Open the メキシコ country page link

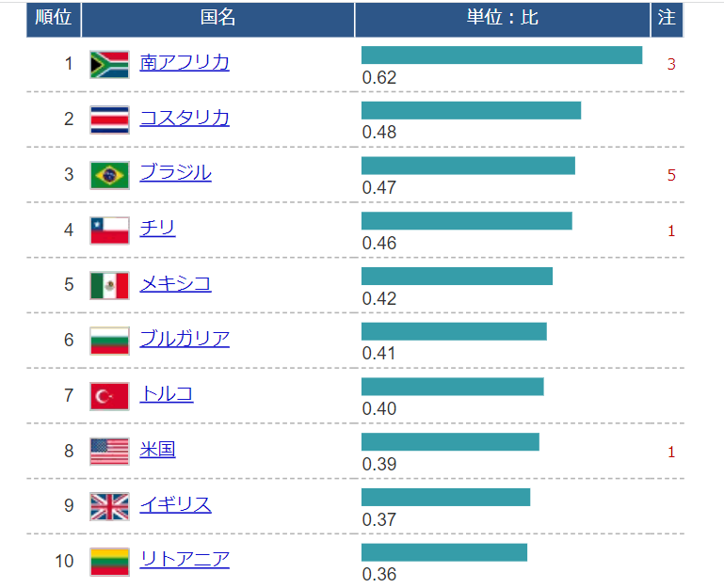pyautogui.click(x=175, y=284)
